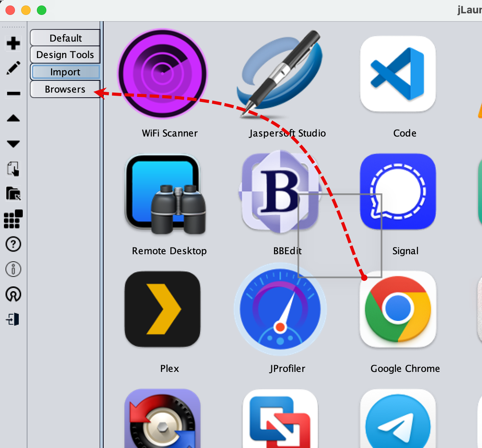Launch the Plex application icon
This screenshot has height=448, width=482.
coord(162,309)
